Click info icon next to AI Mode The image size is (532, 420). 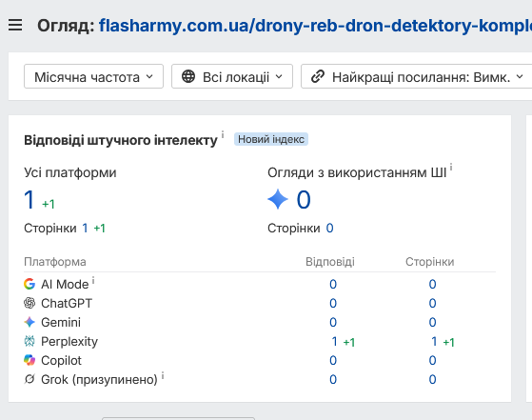93,280
